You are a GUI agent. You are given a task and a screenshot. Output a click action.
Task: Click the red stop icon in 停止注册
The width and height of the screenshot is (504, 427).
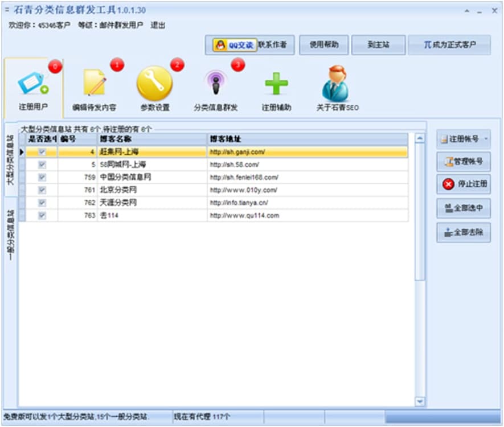pyautogui.click(x=448, y=184)
